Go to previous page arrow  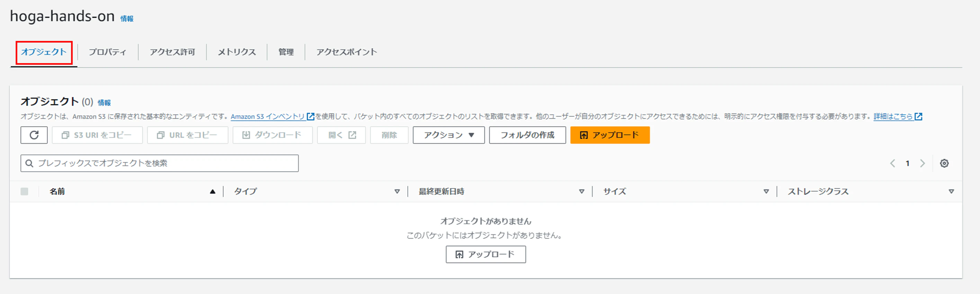pos(892,163)
